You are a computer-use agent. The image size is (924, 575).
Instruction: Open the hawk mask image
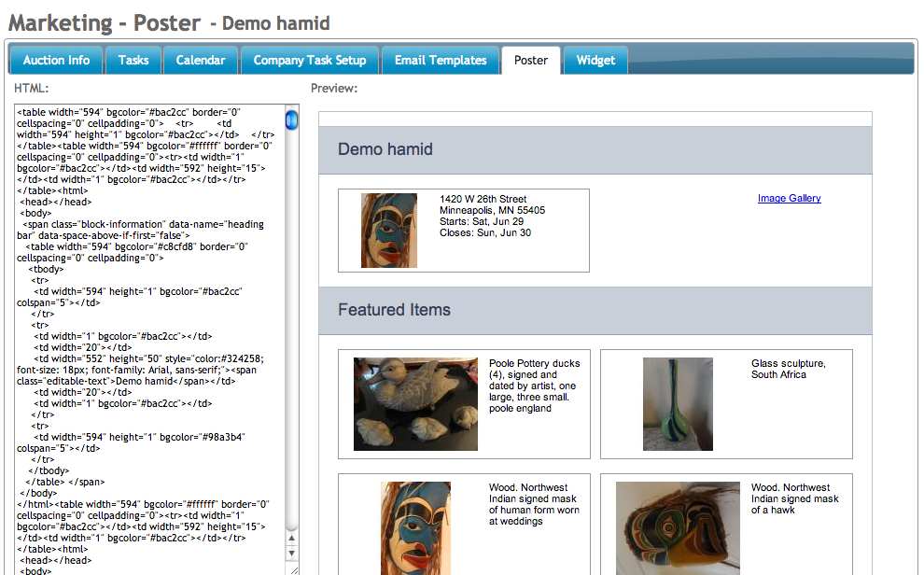(678, 528)
